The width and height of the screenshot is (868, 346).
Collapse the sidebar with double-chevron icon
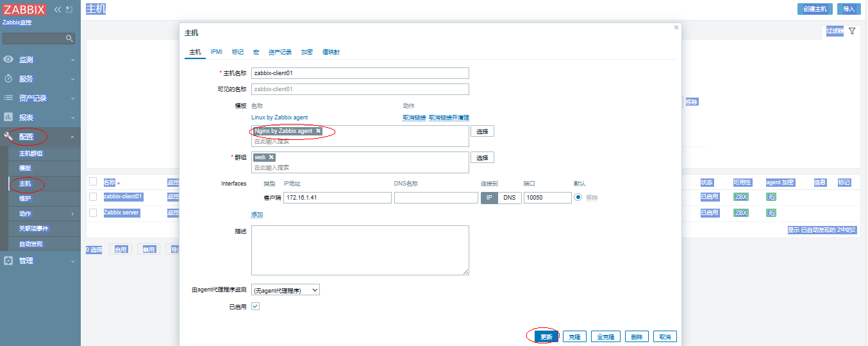coord(58,10)
